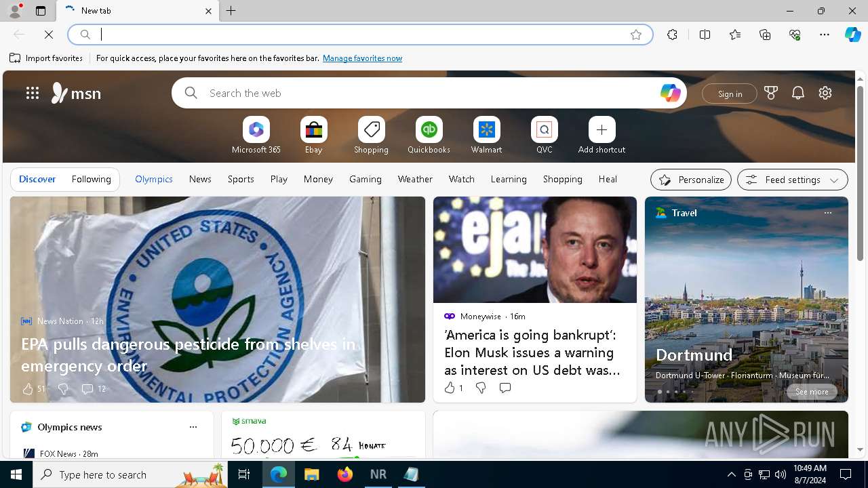This screenshot has height=488, width=868.
Task: Open File Explorer from the taskbar
Action: (312, 474)
